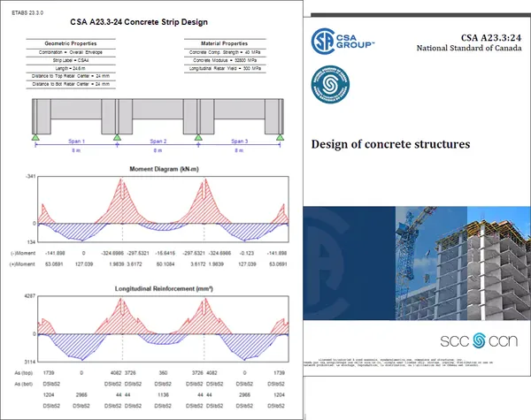
Task: Click the construction crane photo
Action: tap(431, 263)
